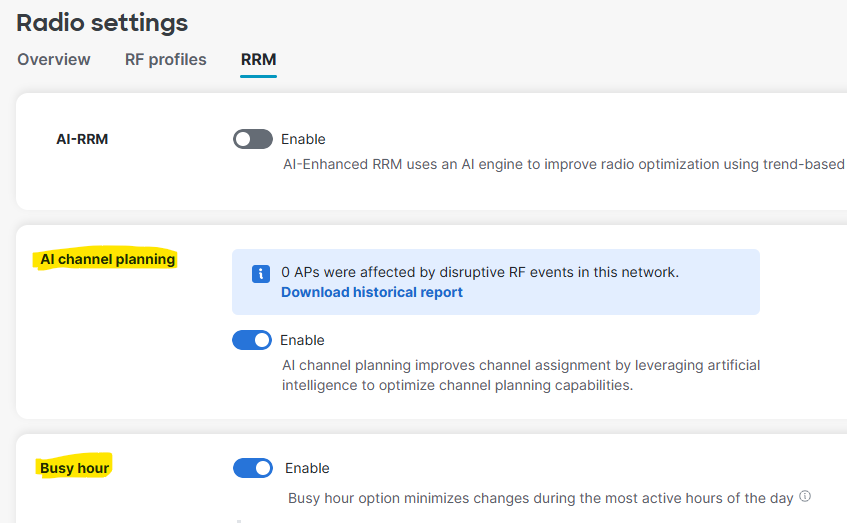Click the Busy hour description info icon
The image size is (847, 523).
tap(805, 496)
